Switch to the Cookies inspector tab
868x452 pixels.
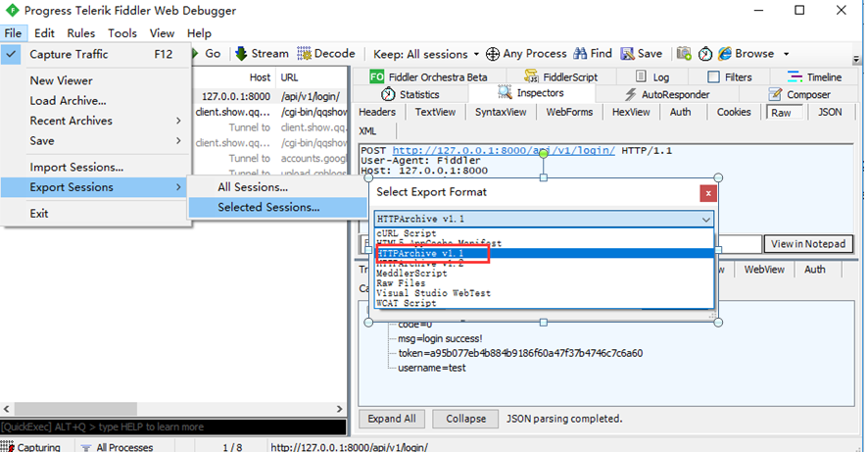pos(734,112)
